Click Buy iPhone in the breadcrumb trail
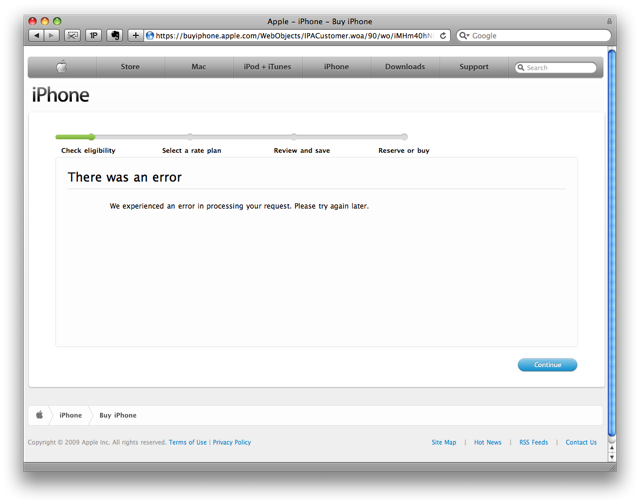Viewport: 640px width, 504px height. [x=118, y=415]
